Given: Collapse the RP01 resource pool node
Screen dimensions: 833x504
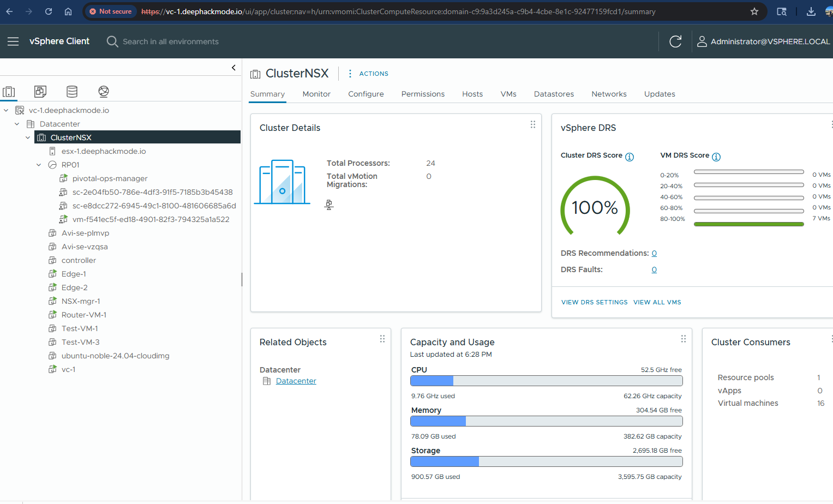Looking at the screenshot, I should point(39,165).
